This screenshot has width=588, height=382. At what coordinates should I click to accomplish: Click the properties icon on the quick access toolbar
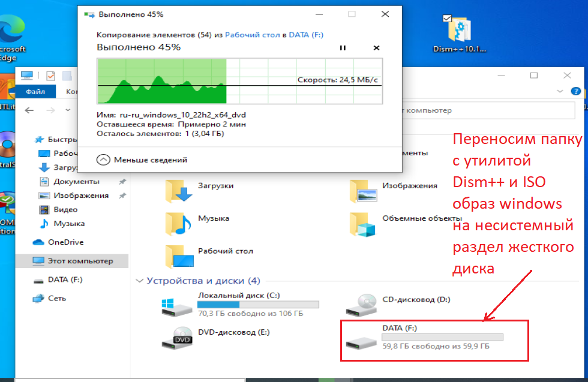tap(51, 77)
